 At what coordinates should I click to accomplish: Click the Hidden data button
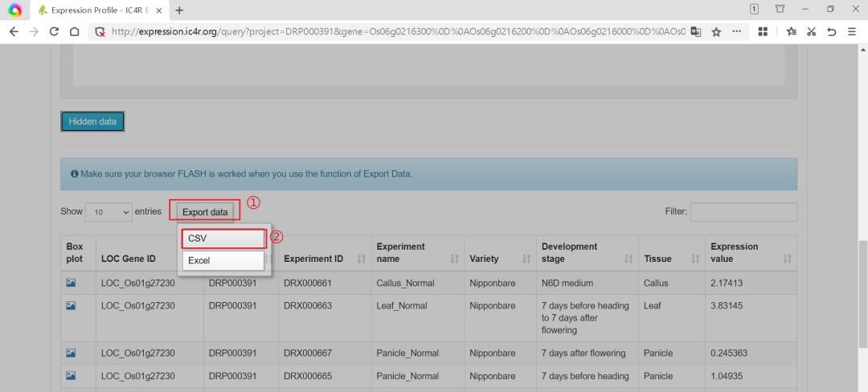point(92,121)
